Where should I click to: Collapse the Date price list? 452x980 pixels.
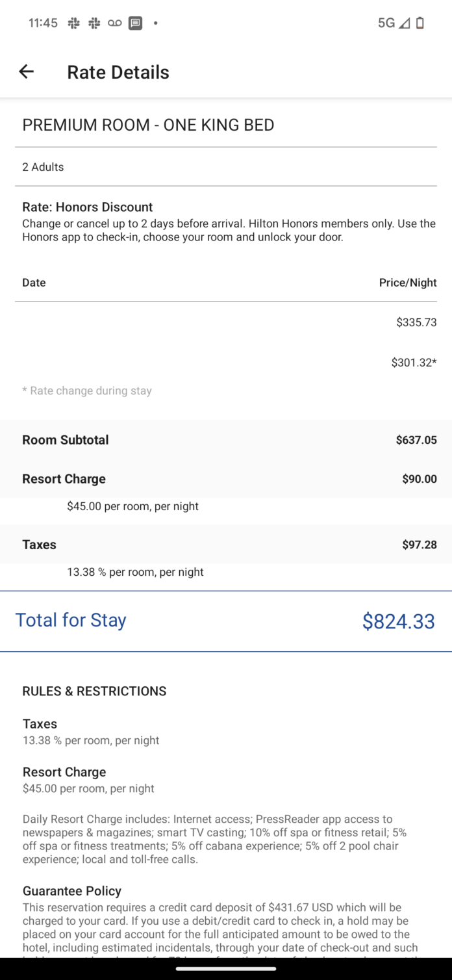click(34, 283)
